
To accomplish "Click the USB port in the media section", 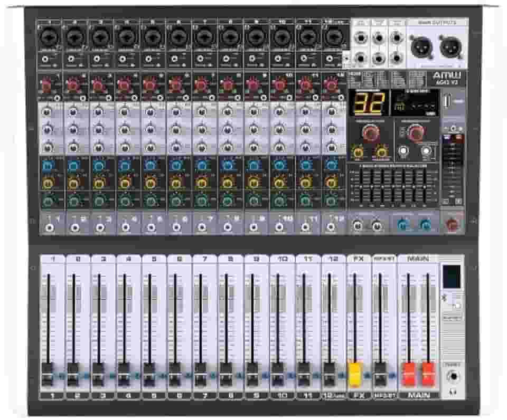I will pos(447,100).
